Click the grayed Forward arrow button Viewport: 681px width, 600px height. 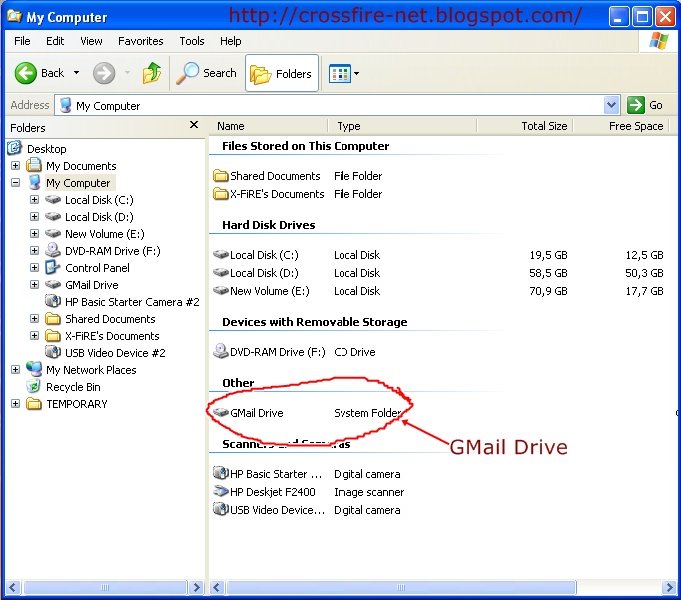tap(104, 73)
